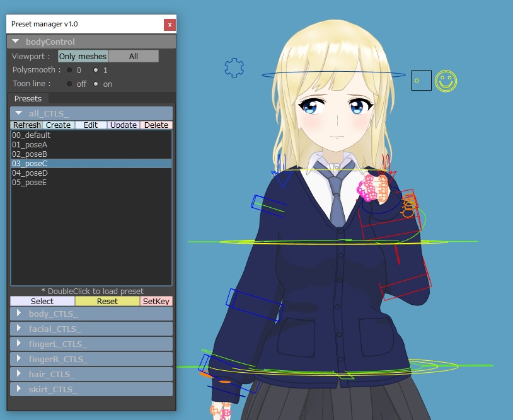The height and width of the screenshot is (420, 513).
Task: Click the Refresh button
Action: click(x=26, y=125)
